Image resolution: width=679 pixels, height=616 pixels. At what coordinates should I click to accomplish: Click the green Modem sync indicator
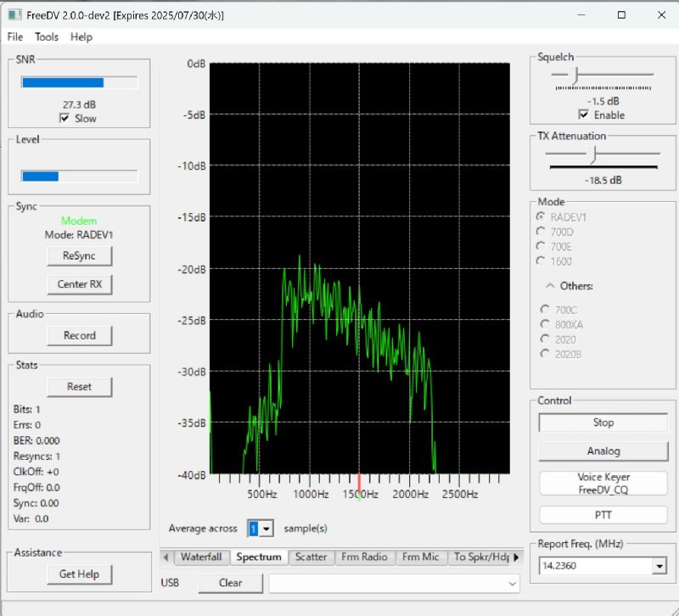[79, 221]
